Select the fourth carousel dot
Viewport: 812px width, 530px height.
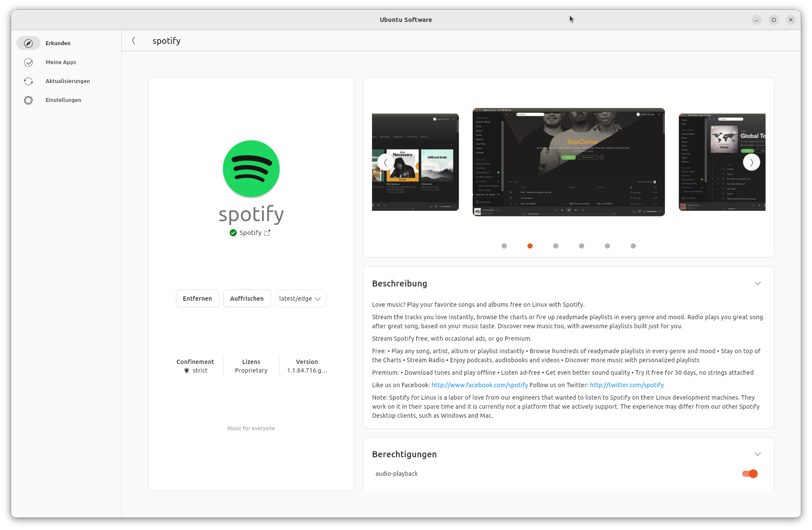tap(581, 246)
